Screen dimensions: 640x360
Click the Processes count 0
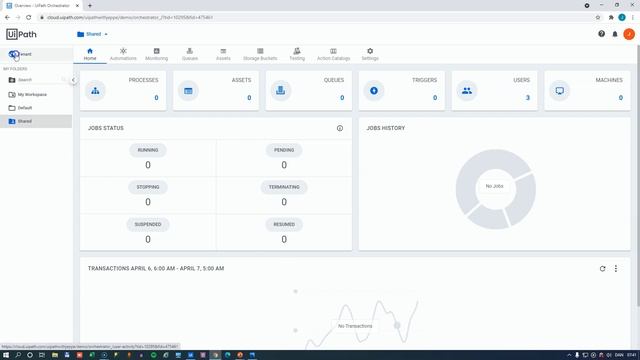pyautogui.click(x=156, y=98)
